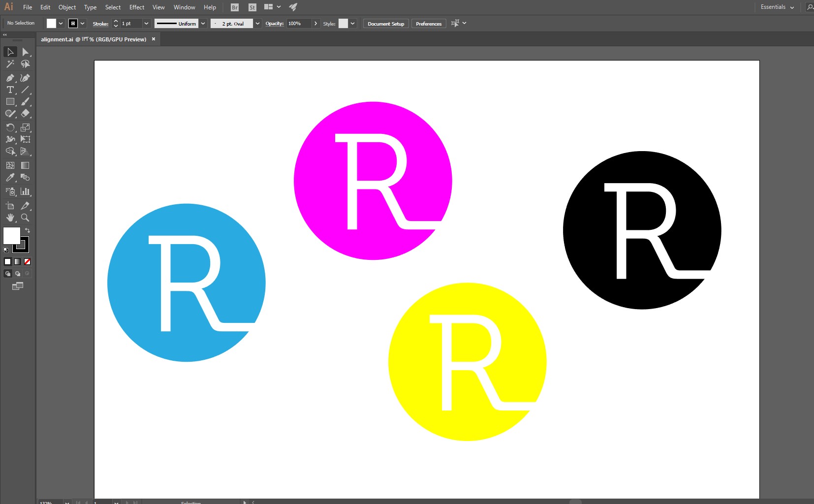Open the Uniform stroke profile dropdown
Screen dimensions: 814x504
coord(203,24)
